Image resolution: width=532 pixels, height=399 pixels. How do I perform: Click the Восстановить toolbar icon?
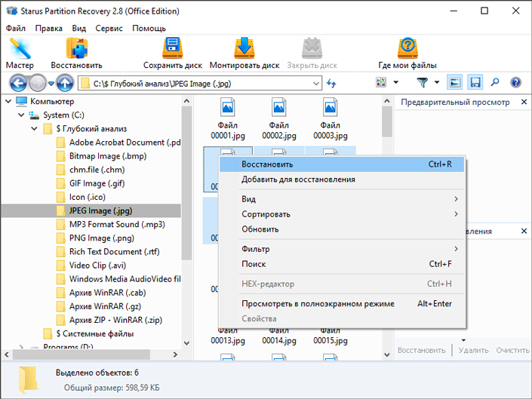tap(76, 54)
